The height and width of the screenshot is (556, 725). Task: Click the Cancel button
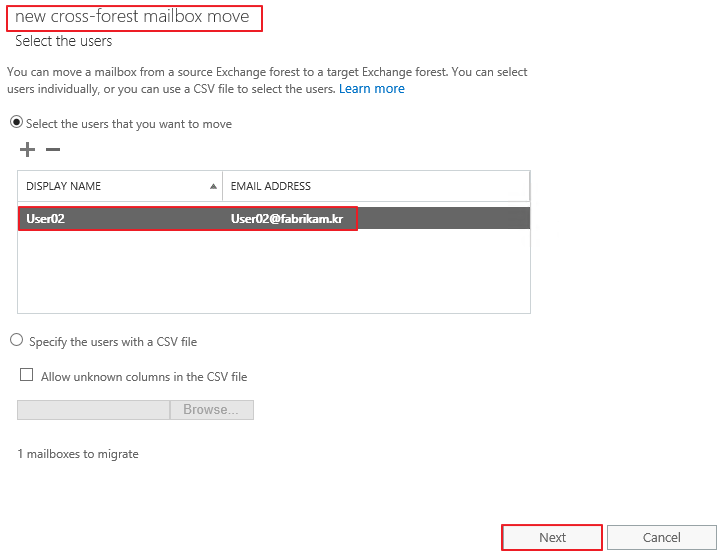(x=662, y=537)
